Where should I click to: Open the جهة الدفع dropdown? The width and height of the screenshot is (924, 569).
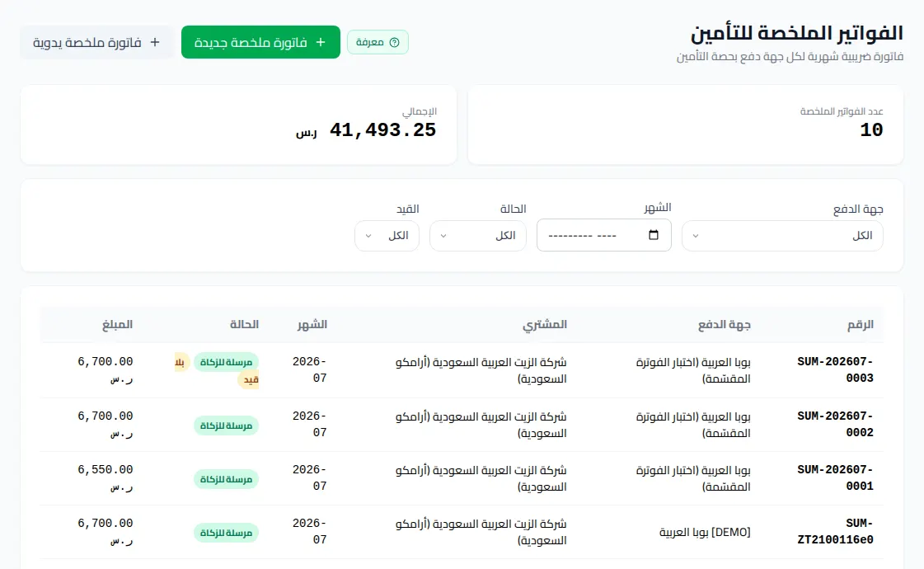pos(782,236)
